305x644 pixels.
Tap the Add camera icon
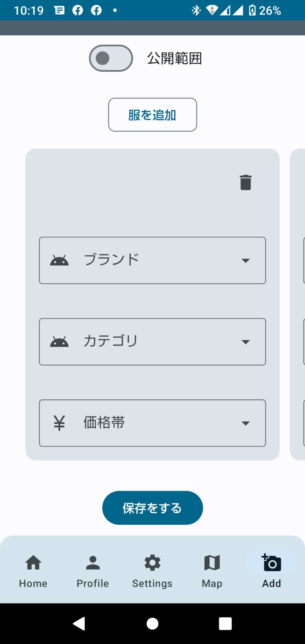[x=272, y=562]
